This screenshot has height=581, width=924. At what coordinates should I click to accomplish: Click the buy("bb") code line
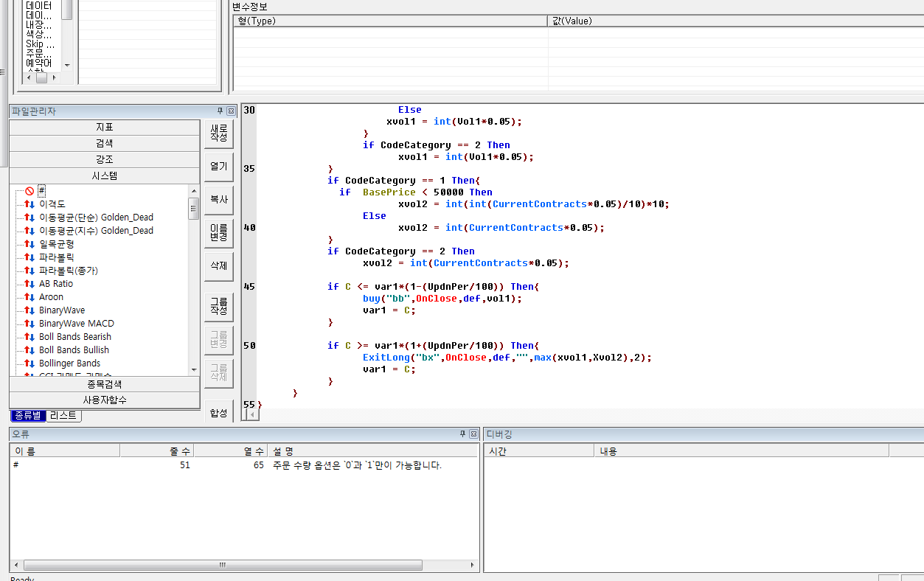442,299
